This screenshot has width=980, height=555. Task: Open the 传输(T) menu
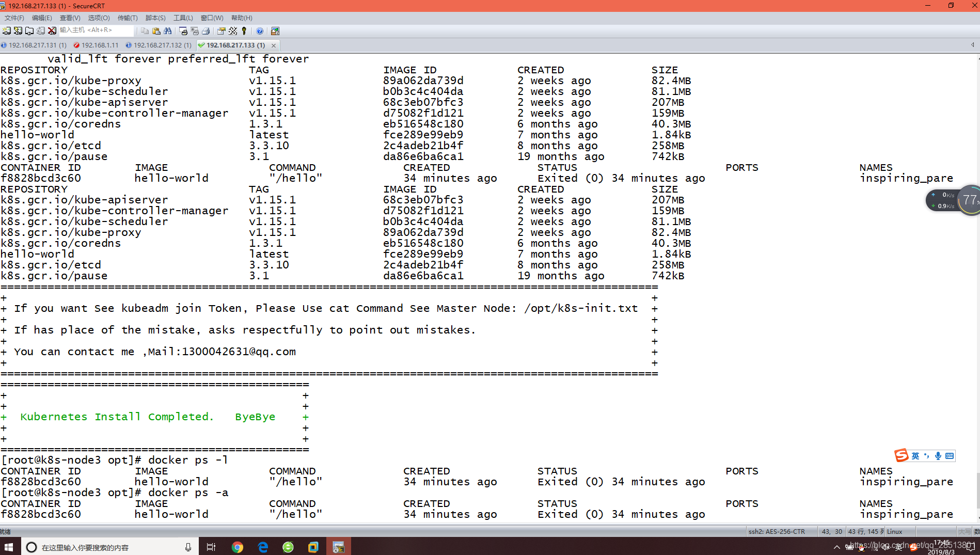[x=128, y=18]
